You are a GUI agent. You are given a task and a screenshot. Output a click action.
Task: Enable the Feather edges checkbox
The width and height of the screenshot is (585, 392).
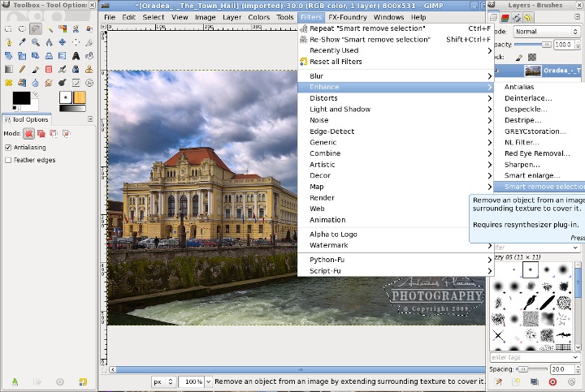tap(8, 160)
